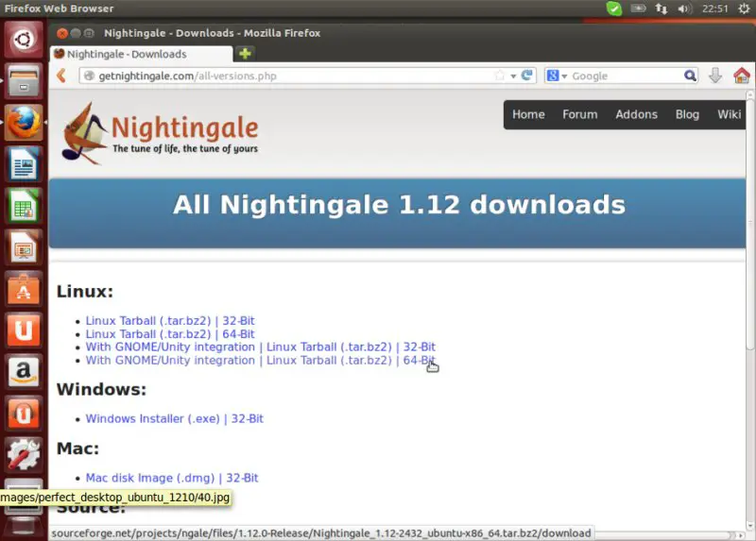Download Linux Tarball 64-Bit
This screenshot has height=541, width=756.
(x=170, y=334)
